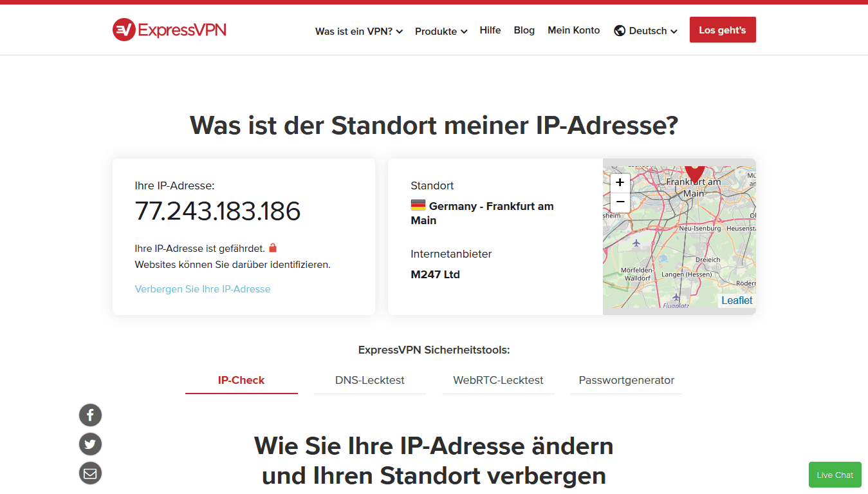
Task: Switch to the DNS-Lecktest tab
Action: [370, 380]
